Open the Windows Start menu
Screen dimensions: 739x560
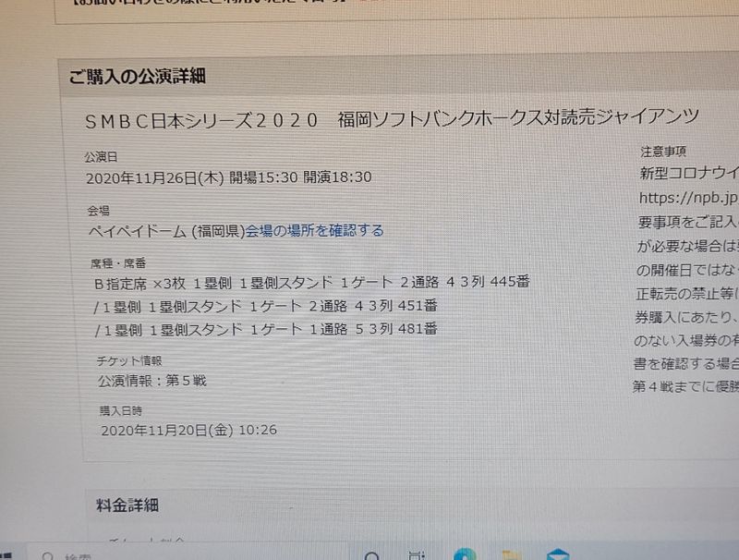(x=6, y=556)
